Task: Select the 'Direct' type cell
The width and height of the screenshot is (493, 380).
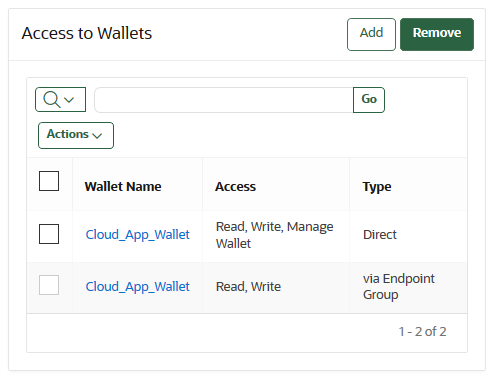Action: (408, 235)
